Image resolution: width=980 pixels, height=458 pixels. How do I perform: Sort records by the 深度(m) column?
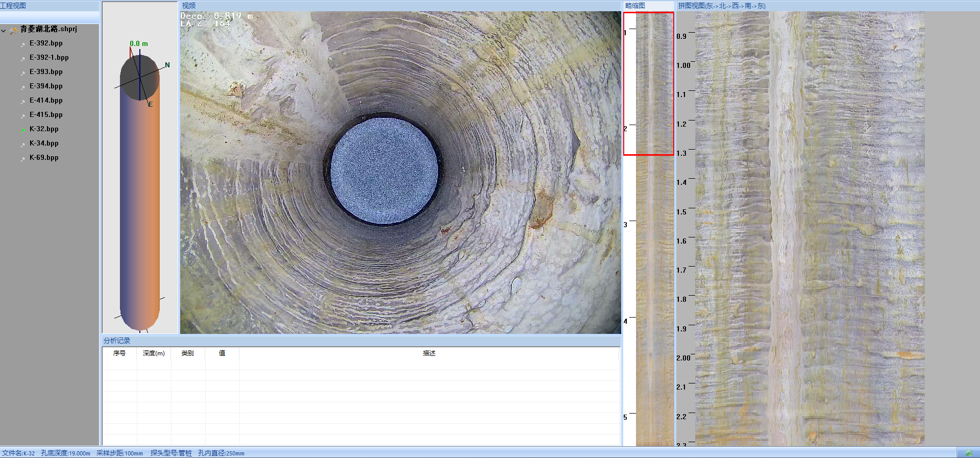(154, 353)
